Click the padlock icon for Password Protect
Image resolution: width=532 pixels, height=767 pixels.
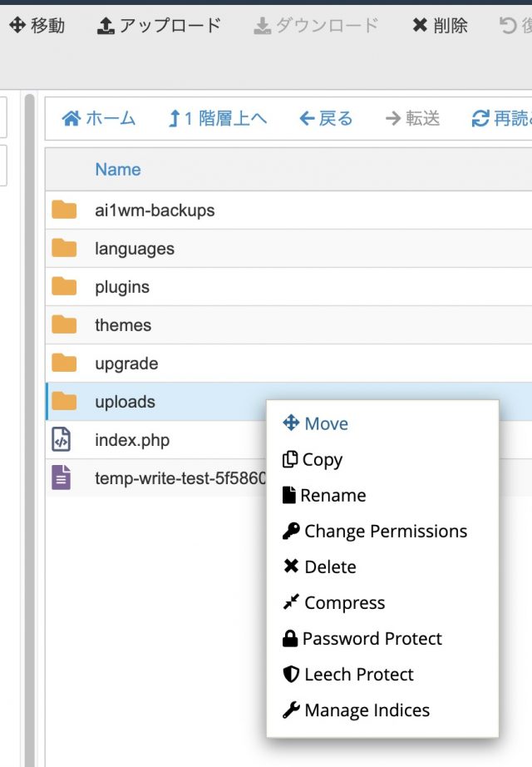coord(290,638)
